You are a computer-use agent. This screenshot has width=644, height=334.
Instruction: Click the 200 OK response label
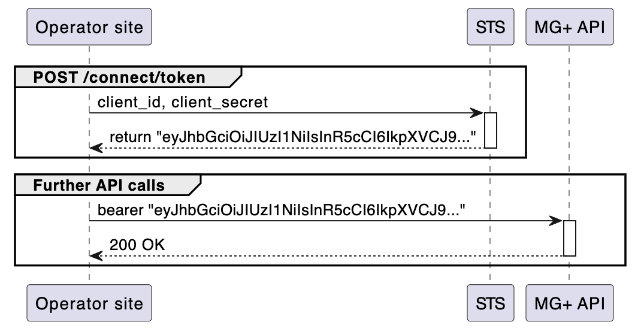pos(137,245)
